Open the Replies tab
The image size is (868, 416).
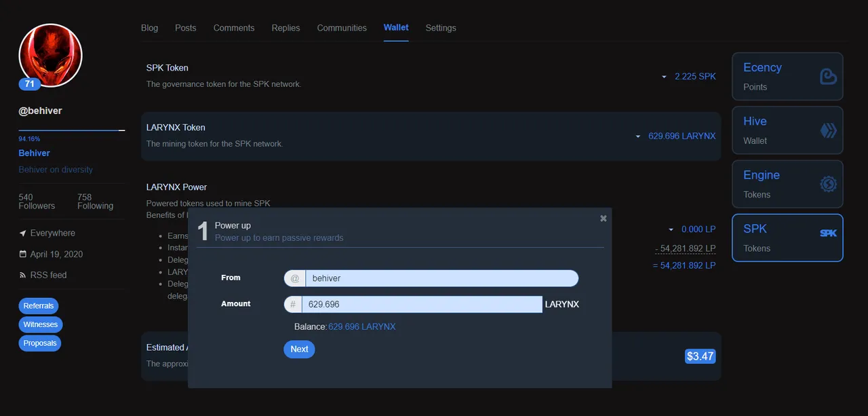(285, 28)
